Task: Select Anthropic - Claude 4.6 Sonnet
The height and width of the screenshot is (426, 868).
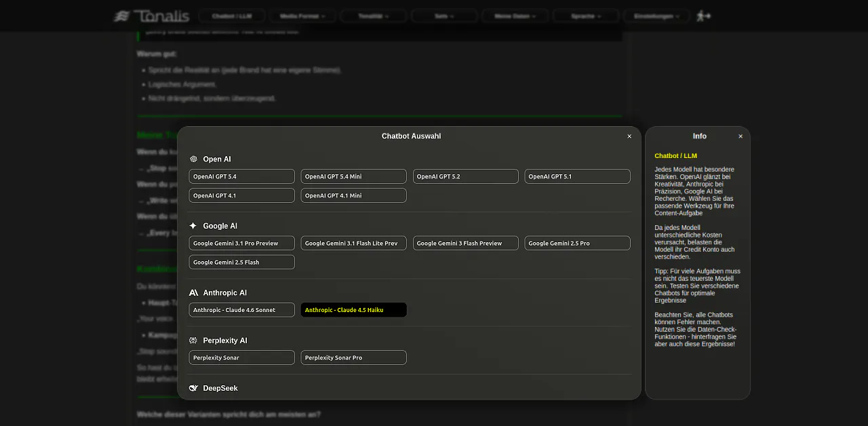Action: 242,310
